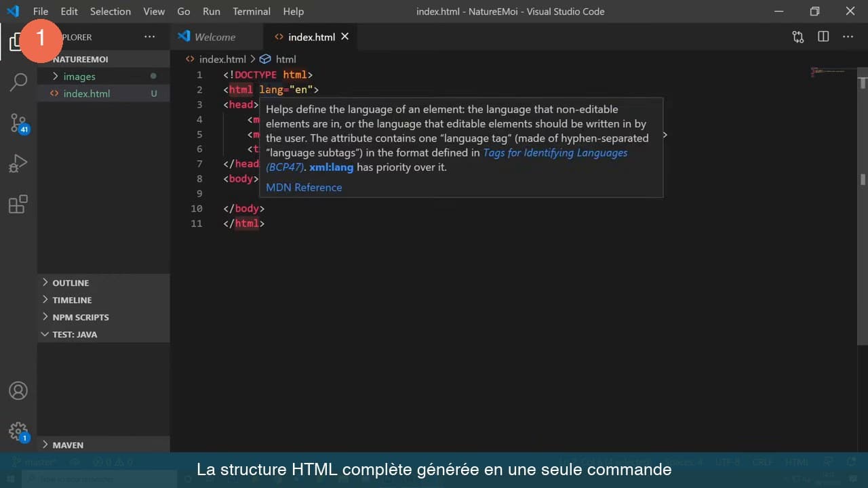The width and height of the screenshot is (868, 488).
Task: Click the opening <body> tag on line 8
Action: pos(241,179)
